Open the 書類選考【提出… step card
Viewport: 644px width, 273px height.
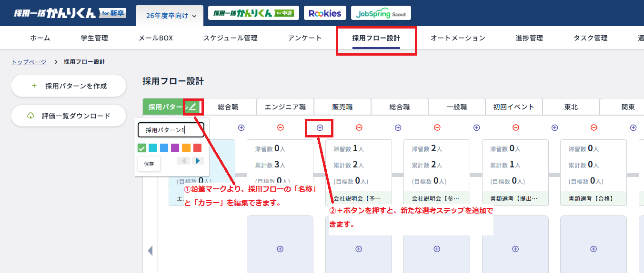click(515, 173)
